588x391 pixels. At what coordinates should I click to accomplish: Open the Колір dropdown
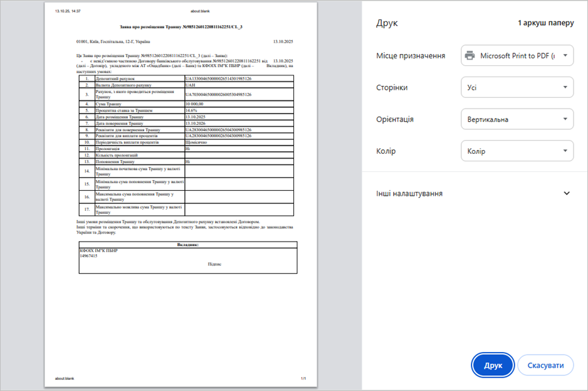coord(517,151)
